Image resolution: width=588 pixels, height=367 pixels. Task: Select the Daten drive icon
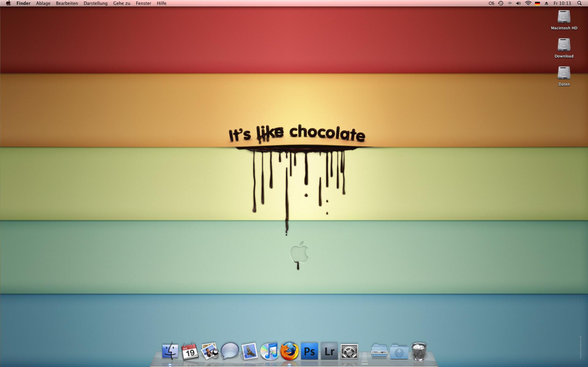pyautogui.click(x=564, y=73)
